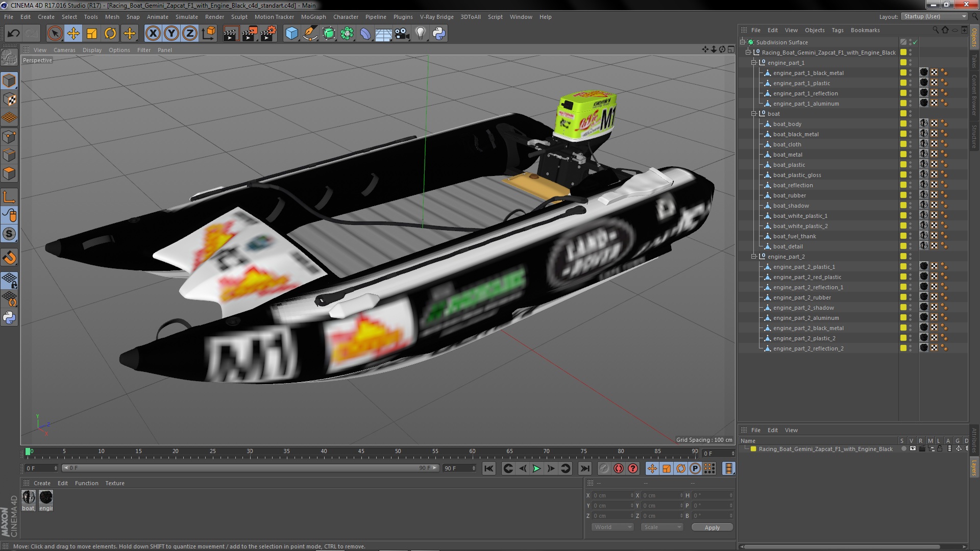Select the Scale tool
The image size is (980, 551).
[92, 34]
